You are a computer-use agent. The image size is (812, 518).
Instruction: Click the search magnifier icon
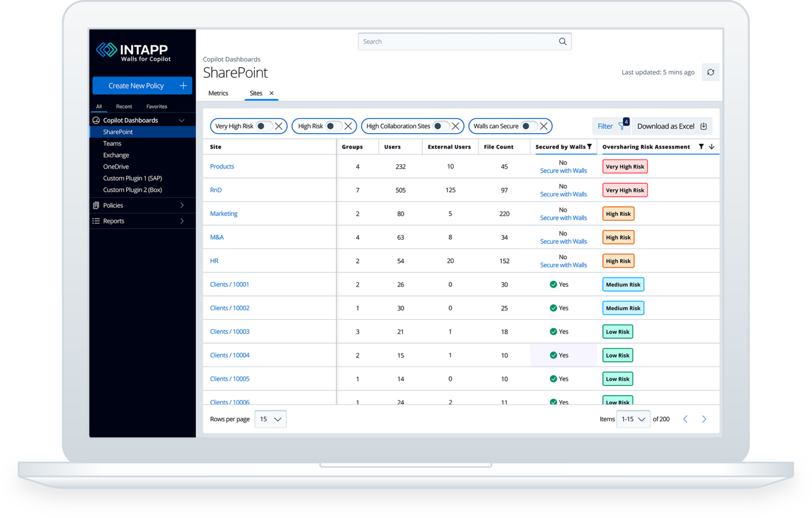click(562, 41)
